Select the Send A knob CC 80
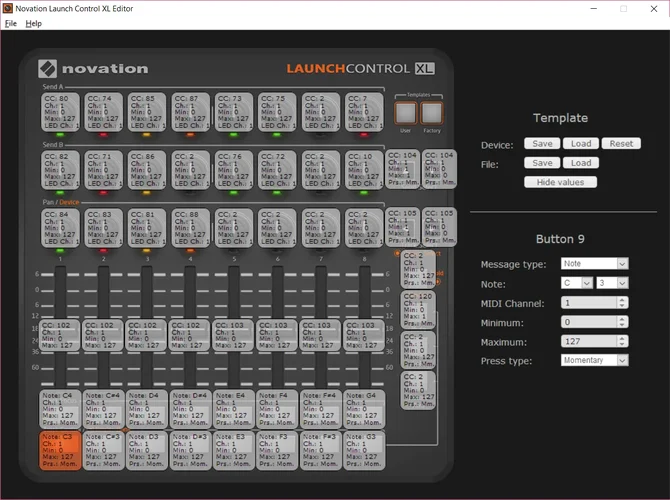 60,112
